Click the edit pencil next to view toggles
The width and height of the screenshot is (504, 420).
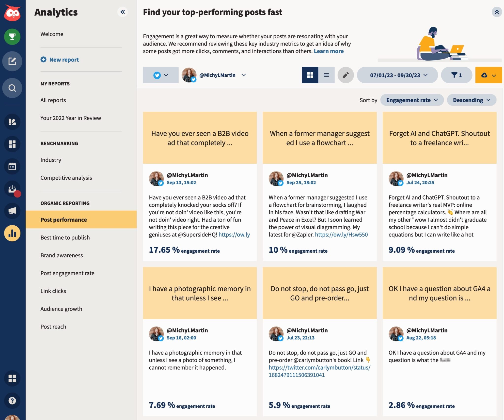click(x=345, y=75)
